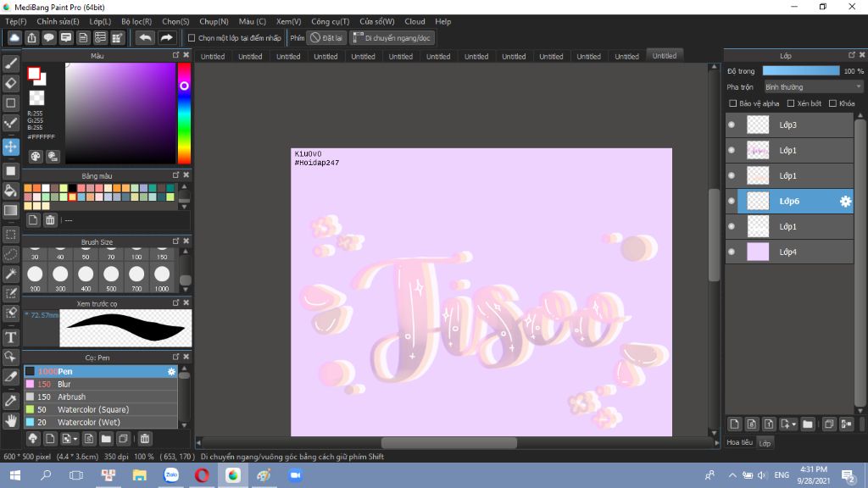Adjust the 'Độ trong' opacity slider

click(800, 71)
